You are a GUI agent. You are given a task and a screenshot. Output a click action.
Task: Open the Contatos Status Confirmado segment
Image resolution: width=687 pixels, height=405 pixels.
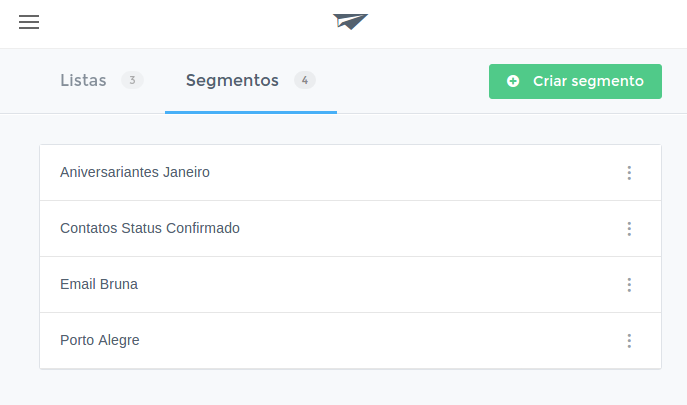tap(150, 228)
